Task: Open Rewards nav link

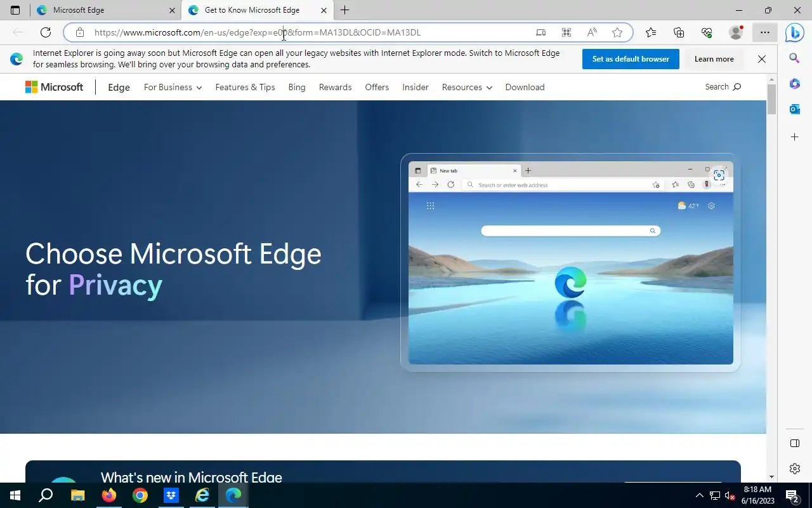Action: (x=335, y=87)
